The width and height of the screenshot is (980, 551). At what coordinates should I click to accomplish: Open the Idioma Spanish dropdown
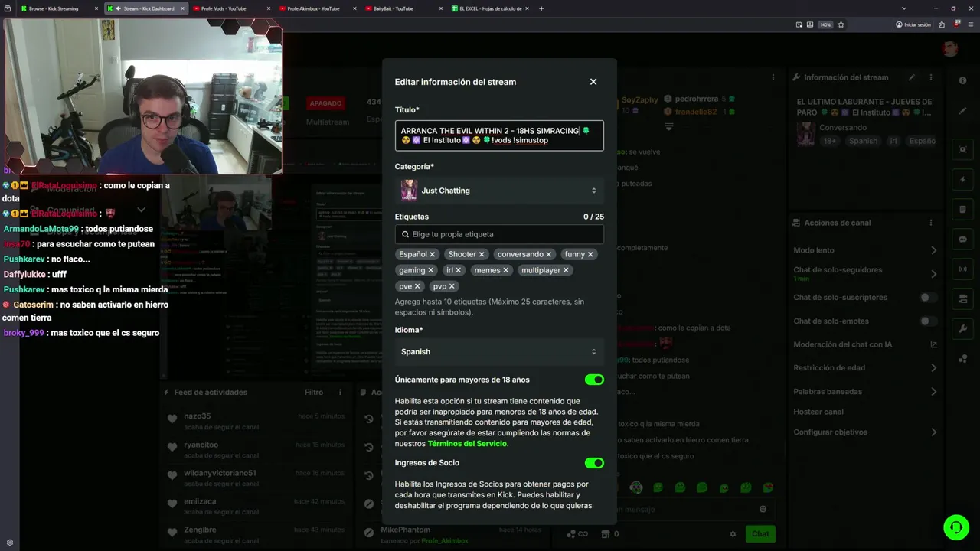click(x=499, y=351)
